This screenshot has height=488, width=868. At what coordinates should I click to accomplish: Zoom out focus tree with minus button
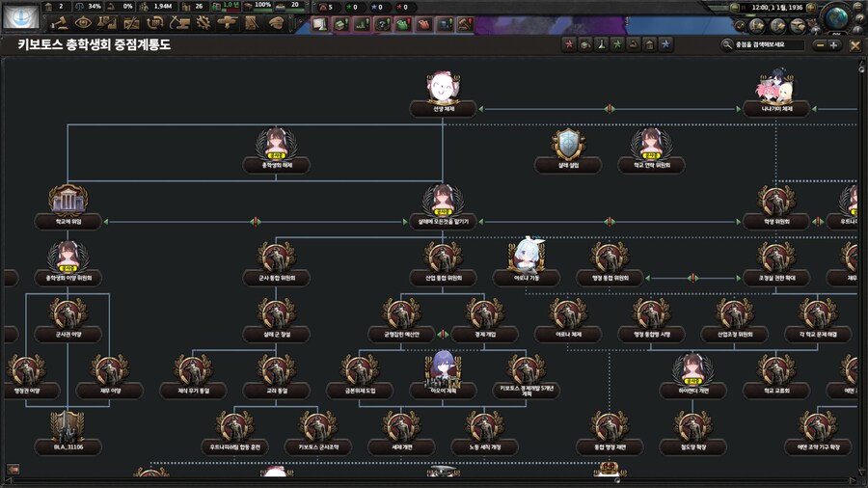click(821, 45)
